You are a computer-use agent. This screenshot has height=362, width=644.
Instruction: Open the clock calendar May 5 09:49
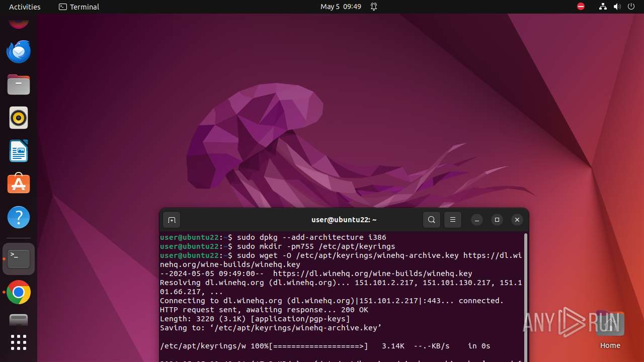pos(341,7)
